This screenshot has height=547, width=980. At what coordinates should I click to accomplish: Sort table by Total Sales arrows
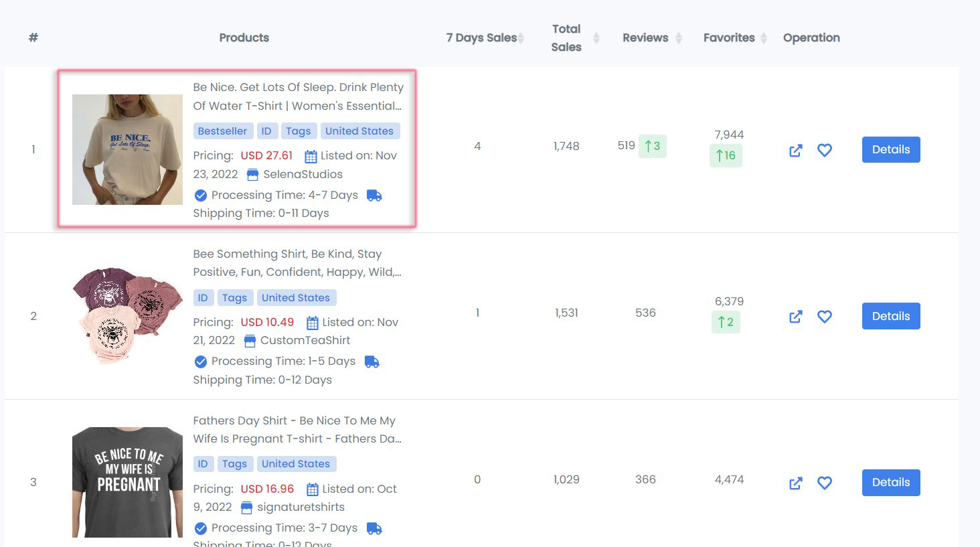(596, 38)
